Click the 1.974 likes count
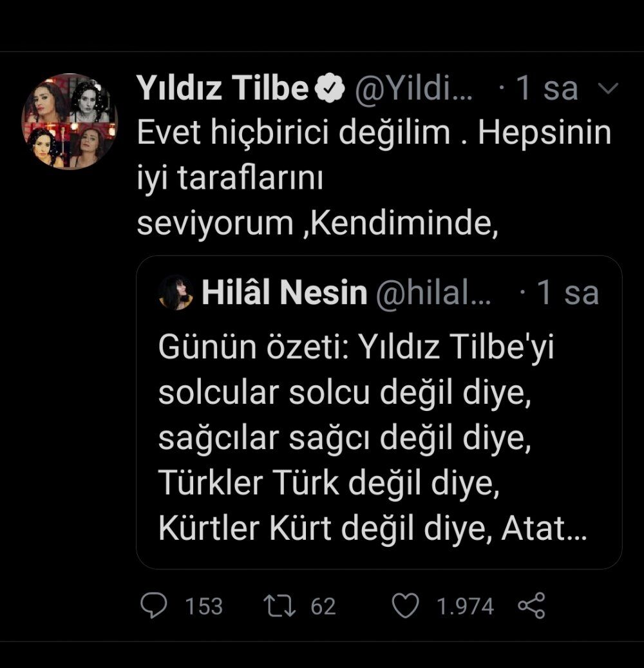Image resolution: width=644 pixels, height=668 pixels. pos(466,606)
